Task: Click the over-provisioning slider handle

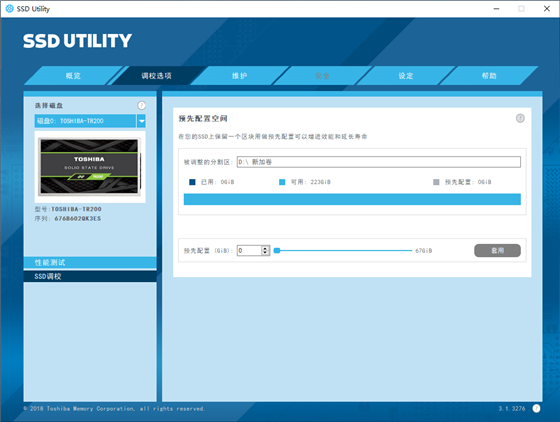Action: pos(277,251)
